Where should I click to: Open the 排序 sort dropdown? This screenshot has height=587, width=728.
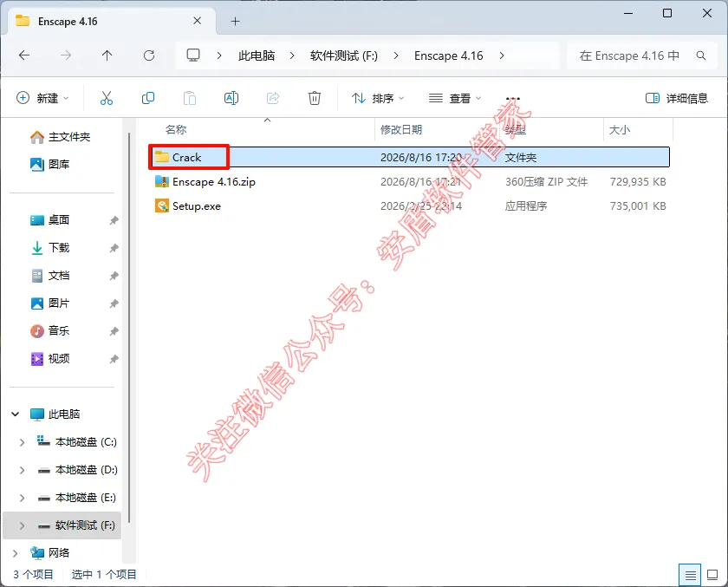[x=378, y=98]
